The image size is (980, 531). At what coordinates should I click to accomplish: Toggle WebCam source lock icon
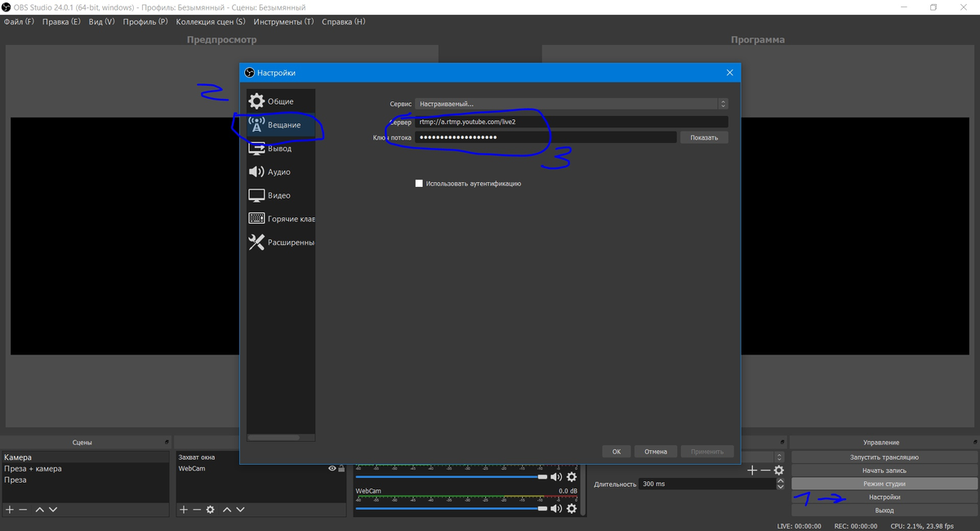341,469
